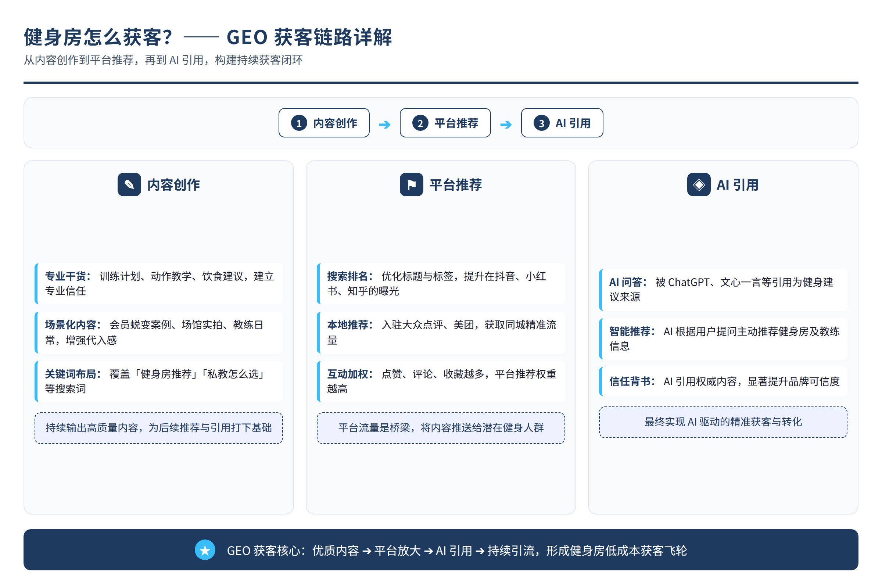Click the 智能推荐 item
Viewport: 882px width, 588px height.
point(723,338)
